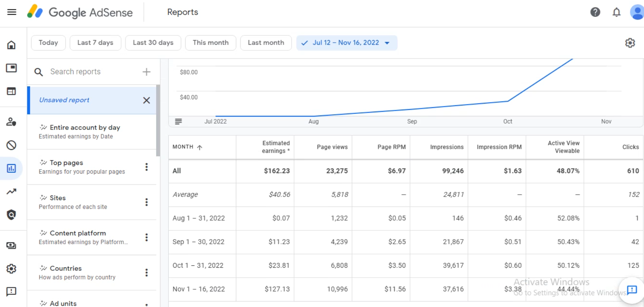This screenshot has width=644, height=307.
Task: Open the Help question mark icon
Action: coord(595,12)
